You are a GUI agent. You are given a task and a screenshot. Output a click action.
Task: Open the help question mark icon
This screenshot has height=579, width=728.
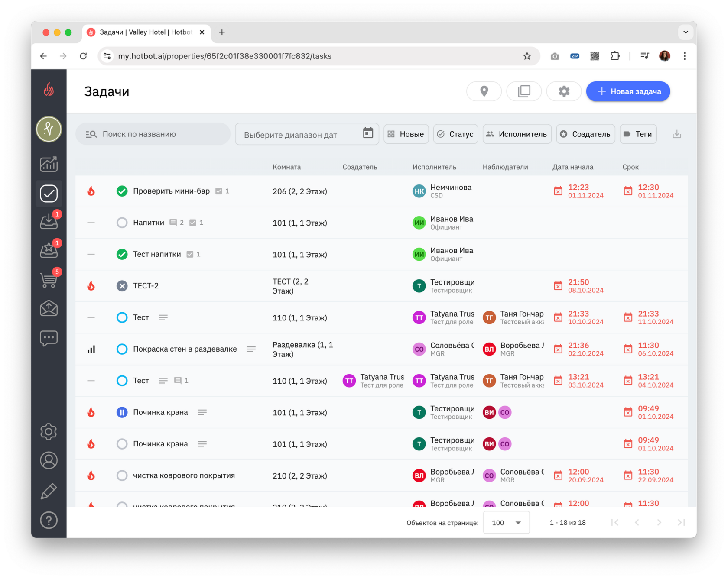point(49,520)
